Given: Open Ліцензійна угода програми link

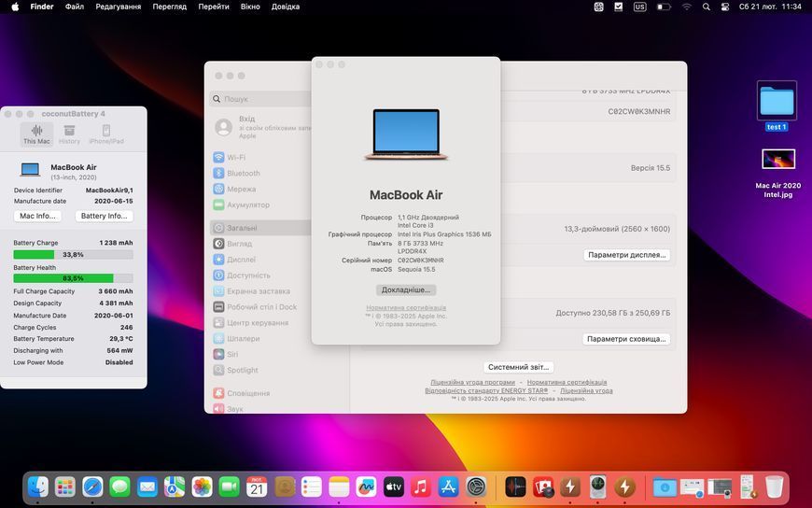Looking at the screenshot, I should [x=472, y=382].
